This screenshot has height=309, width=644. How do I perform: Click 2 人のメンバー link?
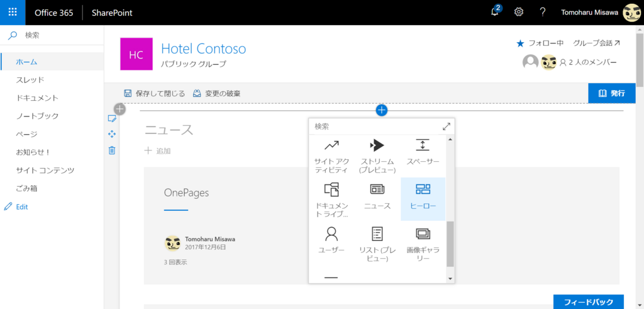point(588,62)
